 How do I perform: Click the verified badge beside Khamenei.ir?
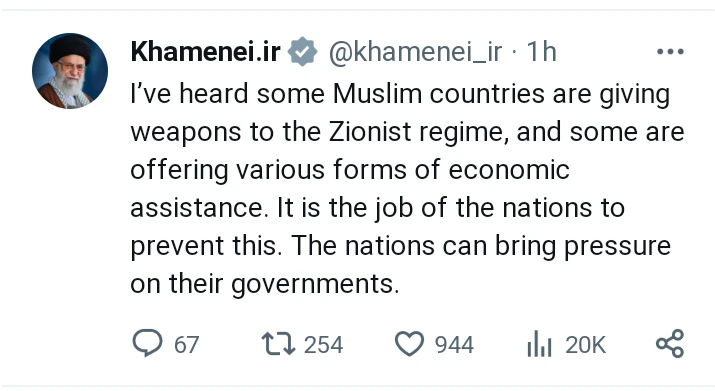coord(302,52)
